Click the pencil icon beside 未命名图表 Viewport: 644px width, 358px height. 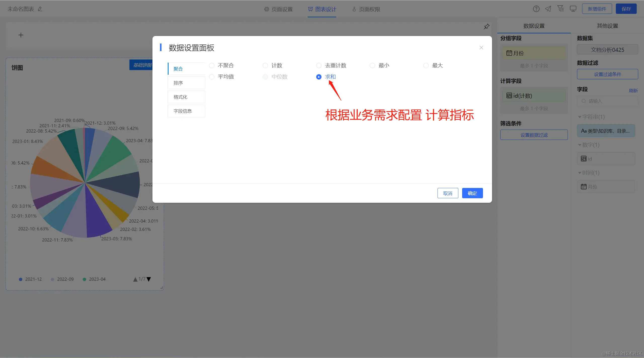pyautogui.click(x=40, y=9)
